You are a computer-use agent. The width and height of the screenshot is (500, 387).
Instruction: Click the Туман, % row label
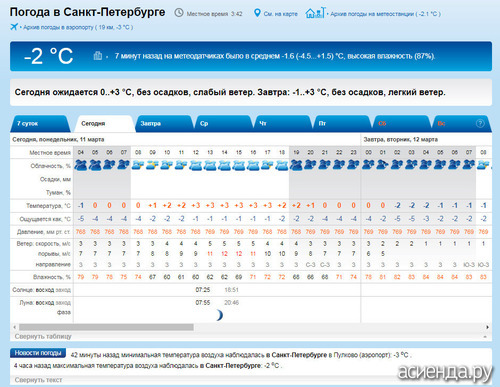(58, 193)
